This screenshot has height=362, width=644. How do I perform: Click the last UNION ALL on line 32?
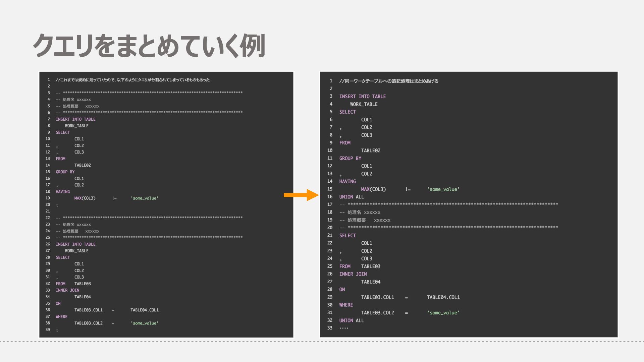351,320
